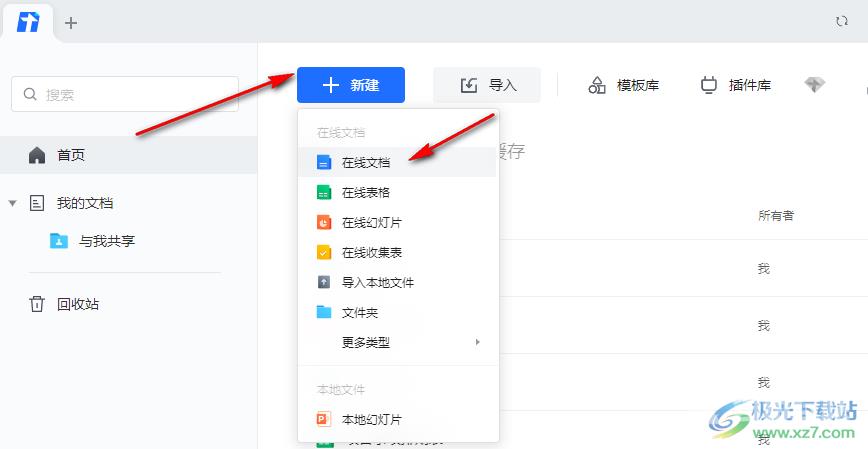Focus the 搜索 search field
The image size is (868, 449).
tap(125, 94)
